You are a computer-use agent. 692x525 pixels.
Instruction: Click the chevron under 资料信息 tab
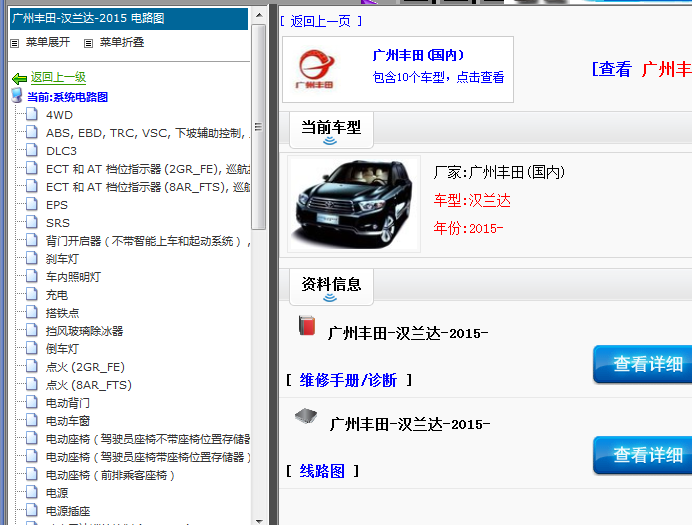tap(330, 298)
